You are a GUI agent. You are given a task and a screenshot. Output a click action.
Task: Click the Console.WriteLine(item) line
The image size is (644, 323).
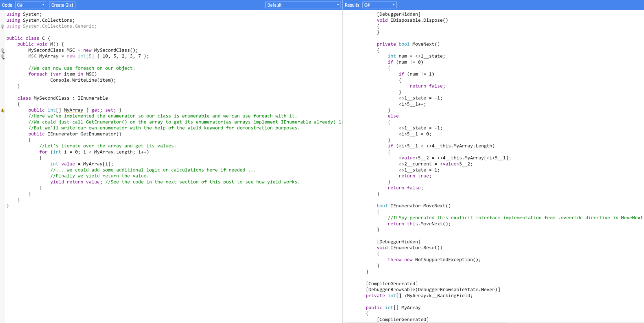click(x=83, y=80)
